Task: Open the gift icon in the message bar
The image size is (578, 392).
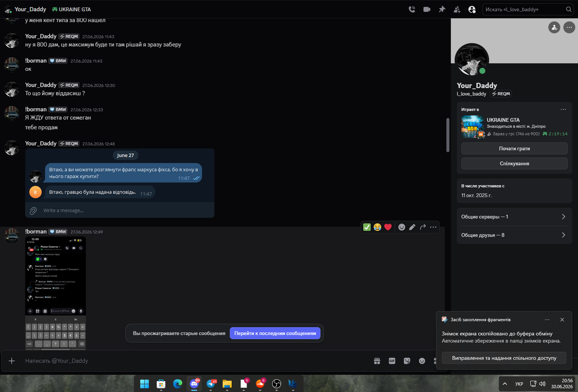Action: pyautogui.click(x=377, y=361)
